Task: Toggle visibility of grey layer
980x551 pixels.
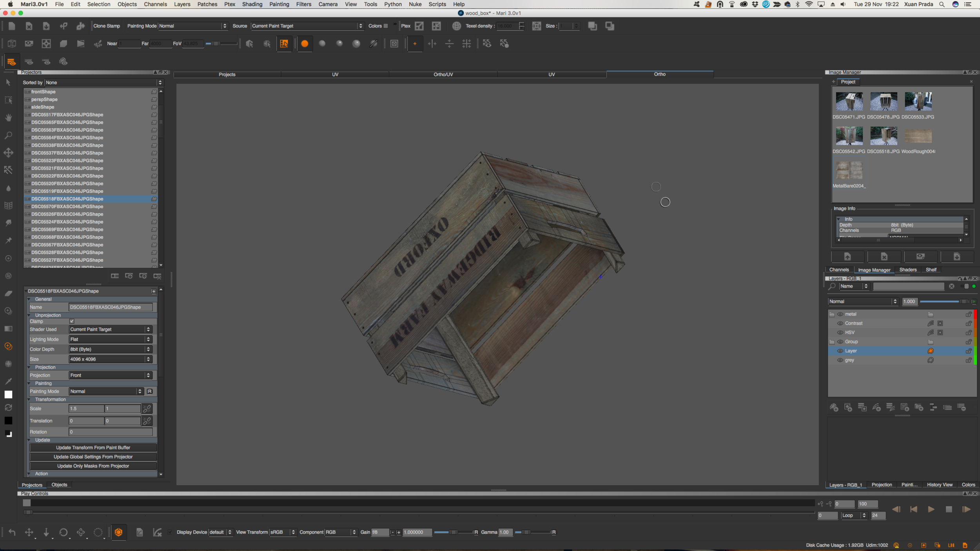Action: pos(840,360)
